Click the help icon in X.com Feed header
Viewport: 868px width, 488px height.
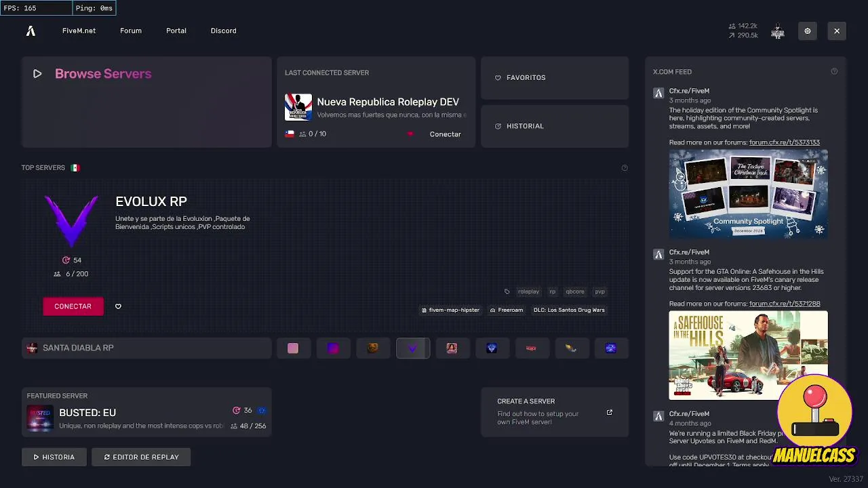point(834,72)
